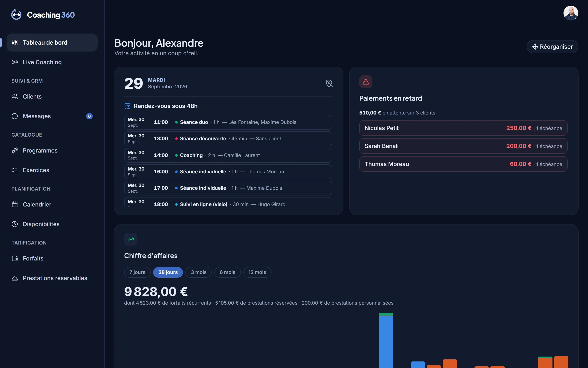Click the location-off icon in date card
This screenshot has width=588, height=368.
[329, 83]
